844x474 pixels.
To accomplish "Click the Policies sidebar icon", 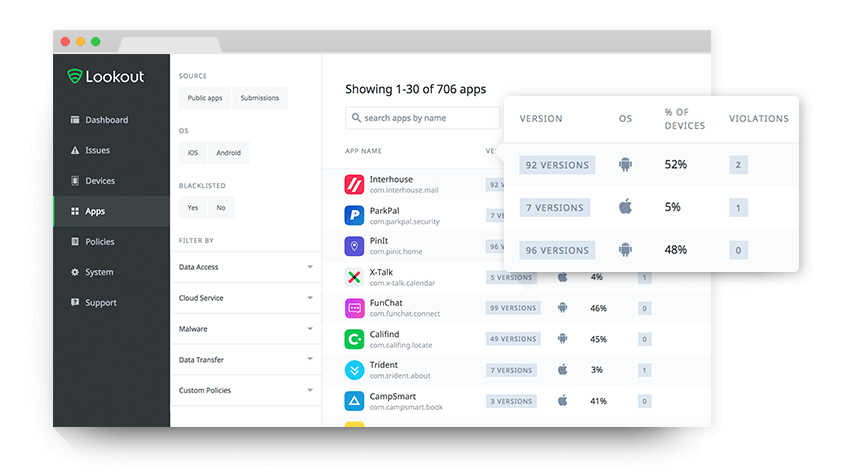I will click(x=75, y=242).
